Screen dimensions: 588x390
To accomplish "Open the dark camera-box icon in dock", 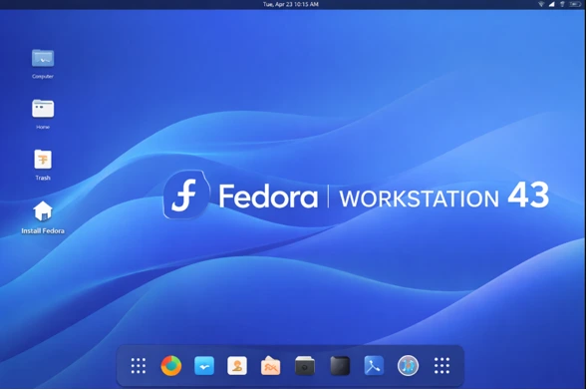I will pos(305,366).
